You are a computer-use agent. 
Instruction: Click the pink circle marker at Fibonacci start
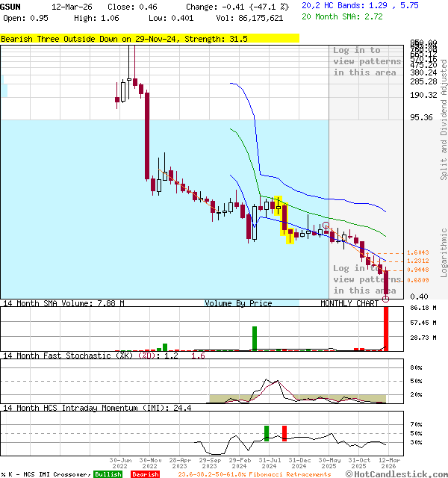click(x=326, y=225)
